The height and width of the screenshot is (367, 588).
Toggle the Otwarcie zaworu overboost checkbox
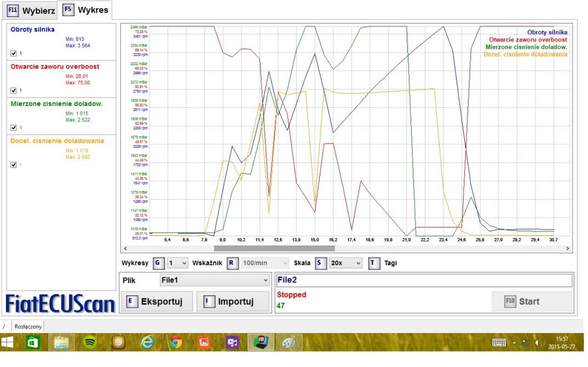pyautogui.click(x=14, y=91)
